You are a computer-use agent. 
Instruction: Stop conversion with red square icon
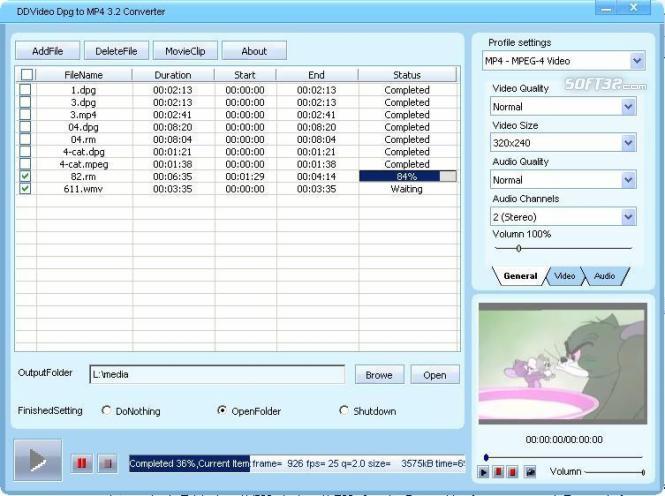tap(107, 463)
